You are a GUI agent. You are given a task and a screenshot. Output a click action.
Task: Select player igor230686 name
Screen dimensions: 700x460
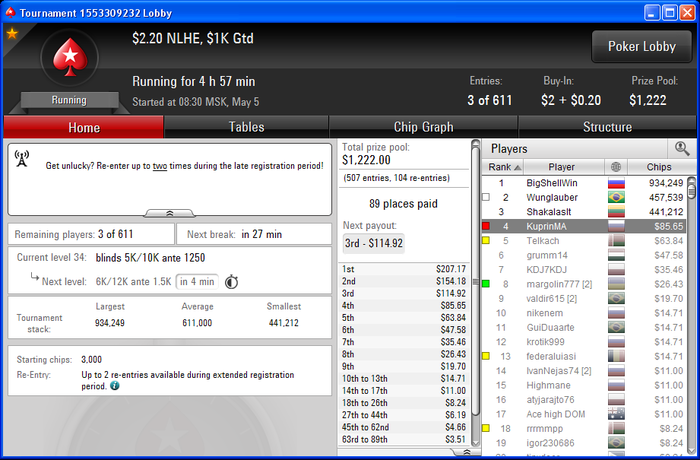[550, 443]
